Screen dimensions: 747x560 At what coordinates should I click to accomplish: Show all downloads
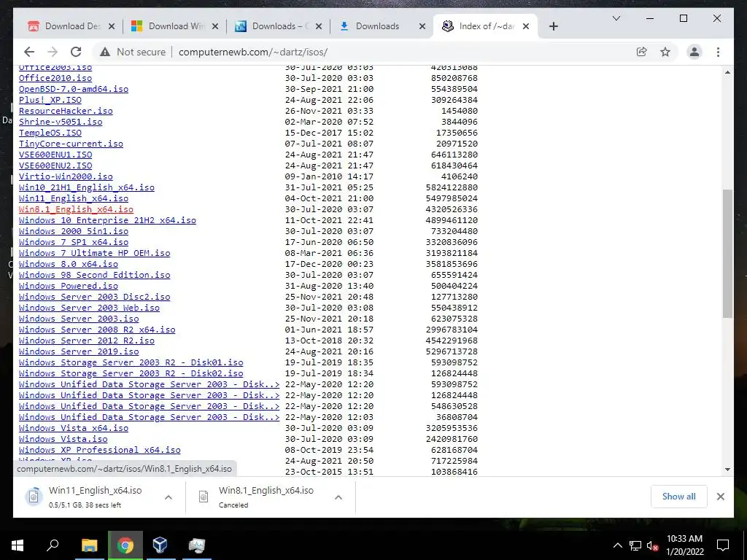click(x=678, y=497)
